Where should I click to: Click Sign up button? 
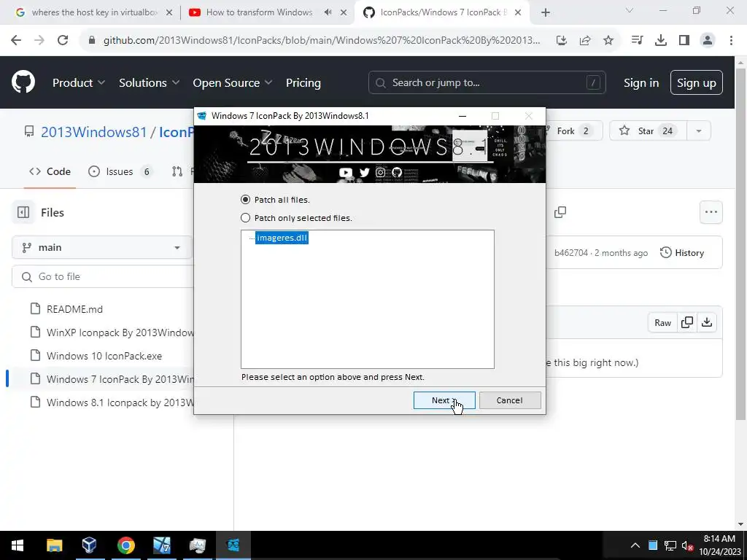[x=697, y=82]
